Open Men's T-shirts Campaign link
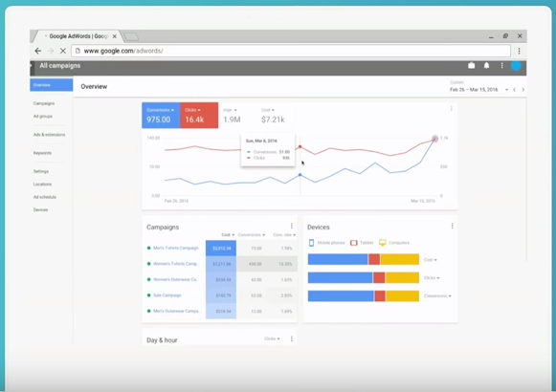The height and width of the screenshot is (392, 556). [176, 248]
